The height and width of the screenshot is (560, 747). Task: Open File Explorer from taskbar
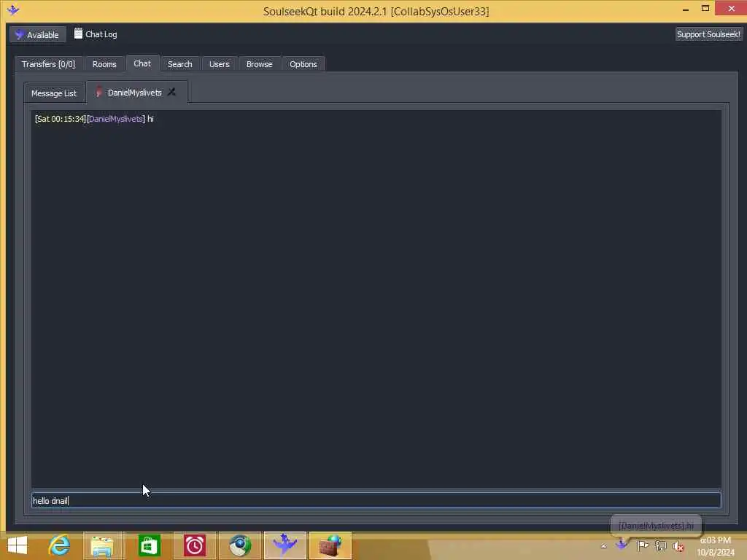[102, 545]
